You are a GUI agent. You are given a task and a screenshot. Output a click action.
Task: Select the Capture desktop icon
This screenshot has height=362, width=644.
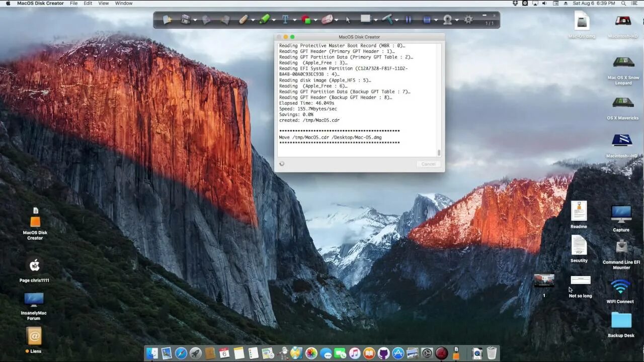[x=621, y=218]
